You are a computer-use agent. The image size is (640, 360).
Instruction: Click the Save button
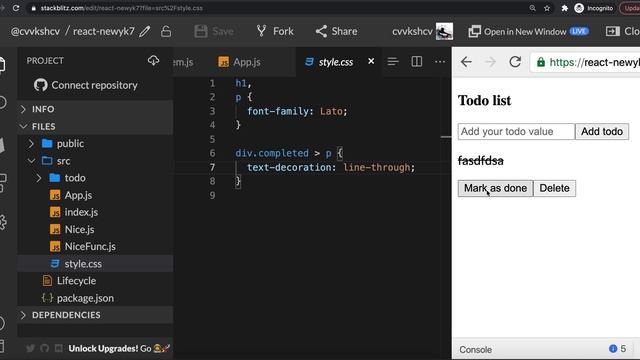click(x=214, y=31)
